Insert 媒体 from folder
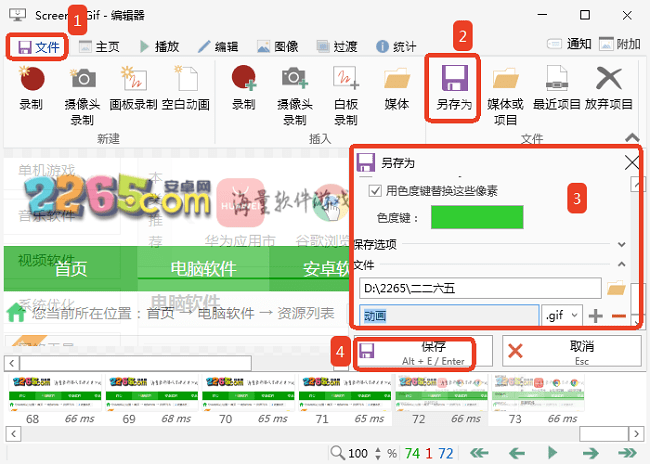This screenshot has height=464, width=650. pos(397,88)
